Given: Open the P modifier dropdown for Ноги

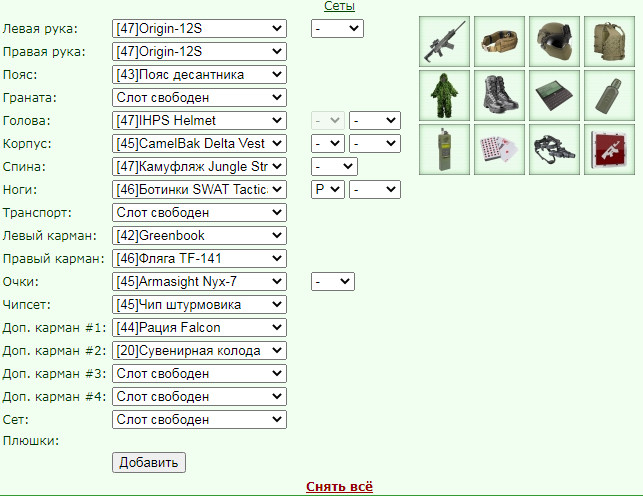Looking at the screenshot, I should (328, 189).
